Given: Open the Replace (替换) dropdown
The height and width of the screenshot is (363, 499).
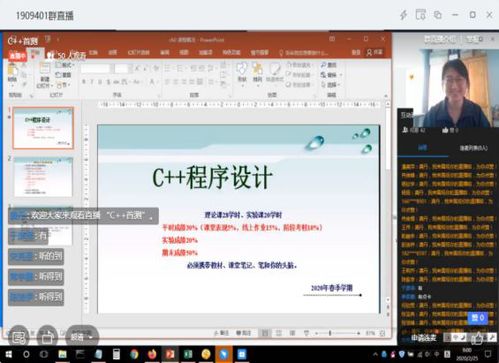Looking at the screenshot, I should 330,75.
